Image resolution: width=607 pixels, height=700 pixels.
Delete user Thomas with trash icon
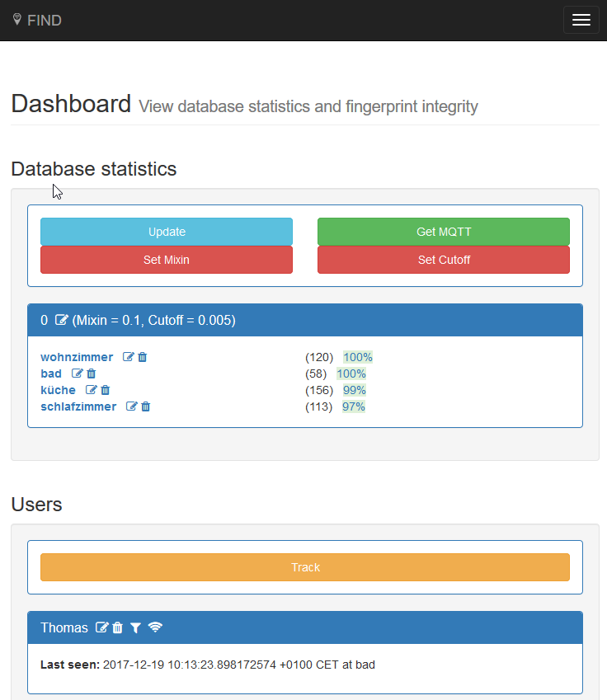(118, 628)
